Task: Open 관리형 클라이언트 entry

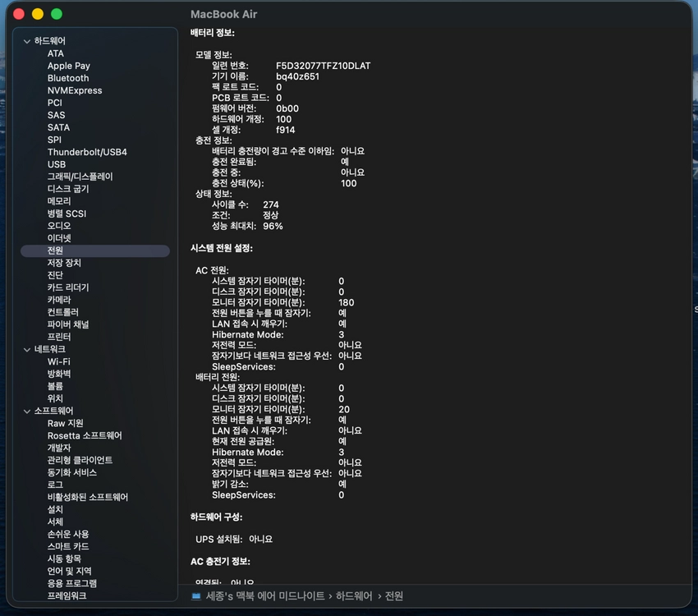Action: [80, 460]
